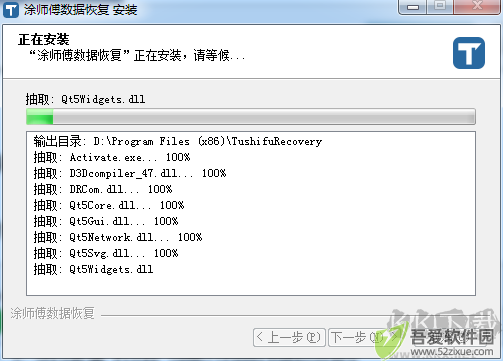This screenshot has width=503, height=361.
Task: Click the blue T logo in the header
Action: point(469,53)
